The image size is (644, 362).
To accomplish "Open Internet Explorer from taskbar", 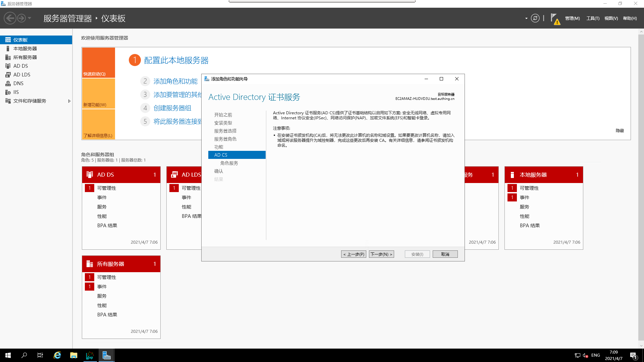I will (x=57, y=355).
